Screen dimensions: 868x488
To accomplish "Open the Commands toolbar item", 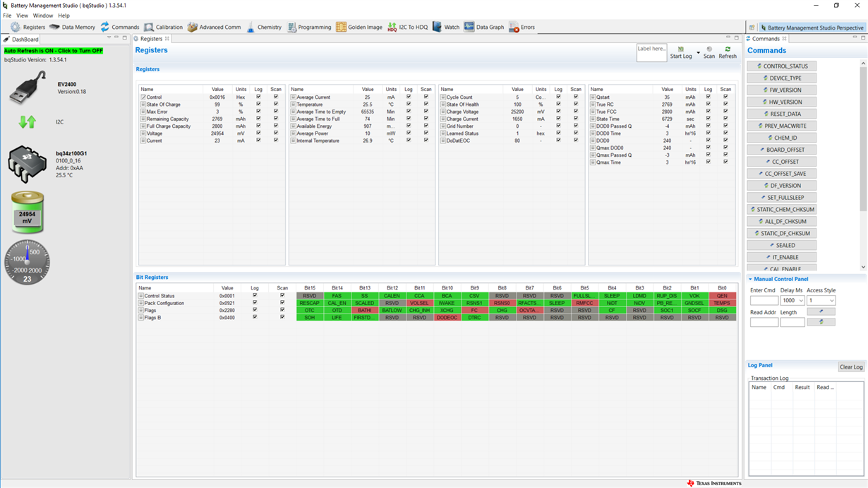I will click(x=119, y=27).
